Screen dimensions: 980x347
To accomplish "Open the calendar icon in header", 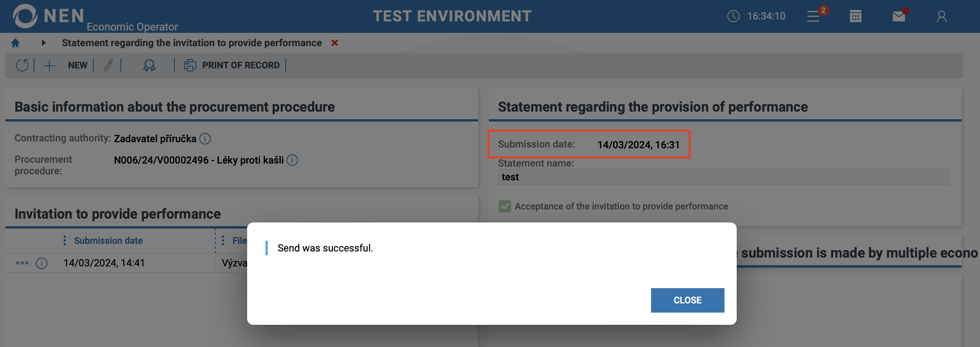I will [856, 16].
